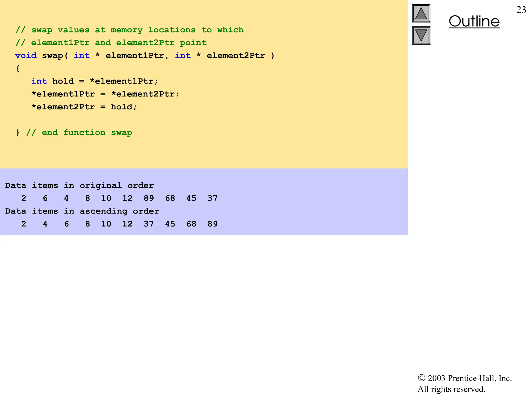Screen dimensions: 532x399
Task: Click the 'int hold = *element1Ptr;' line
Action: [95, 81]
